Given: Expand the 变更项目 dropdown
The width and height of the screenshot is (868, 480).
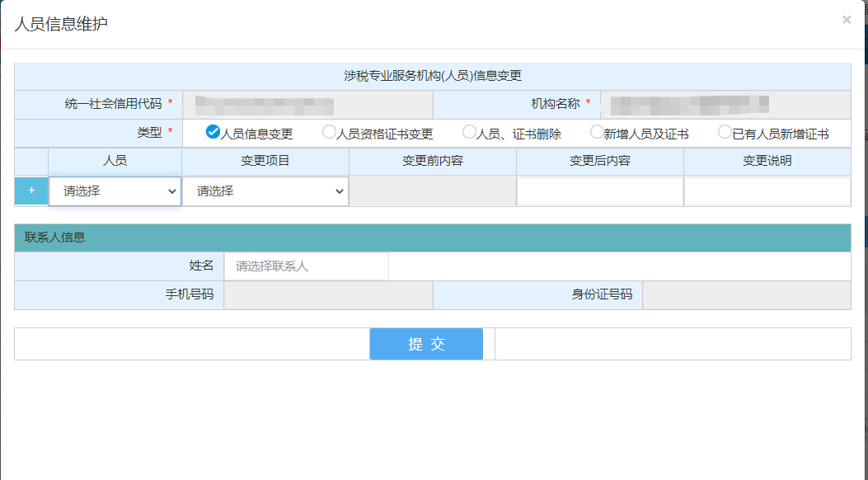Looking at the screenshot, I should click(265, 191).
